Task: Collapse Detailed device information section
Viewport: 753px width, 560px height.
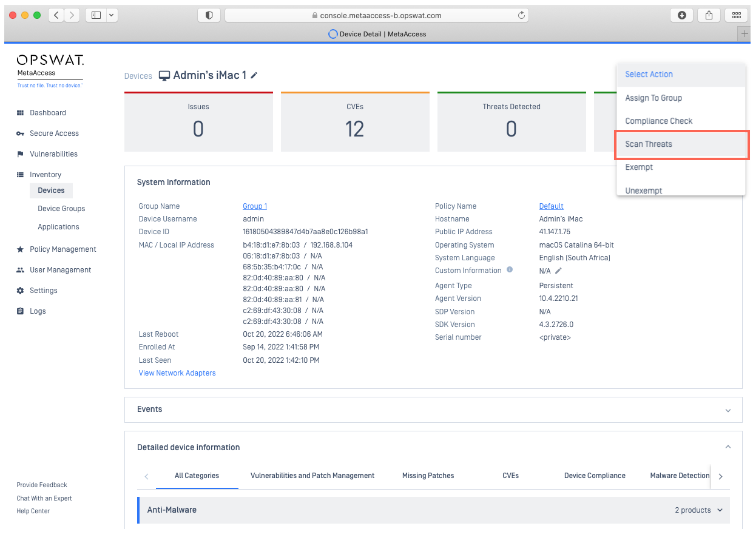Action: pyautogui.click(x=728, y=447)
